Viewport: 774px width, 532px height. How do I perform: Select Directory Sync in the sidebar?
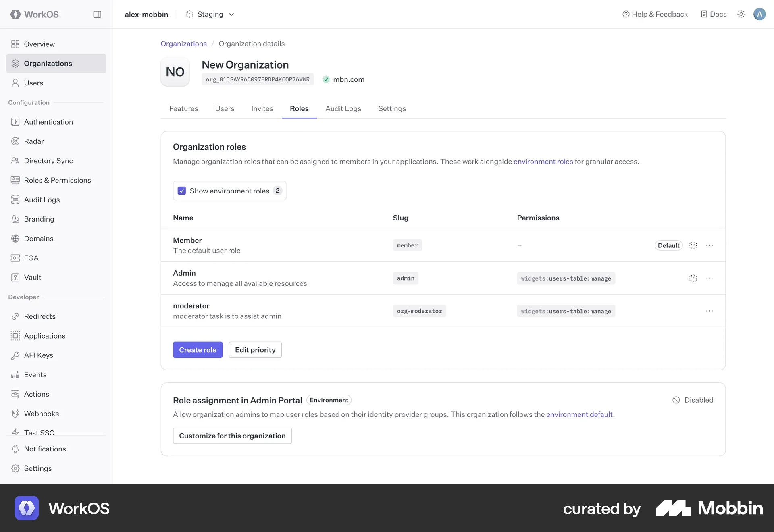[48, 160]
